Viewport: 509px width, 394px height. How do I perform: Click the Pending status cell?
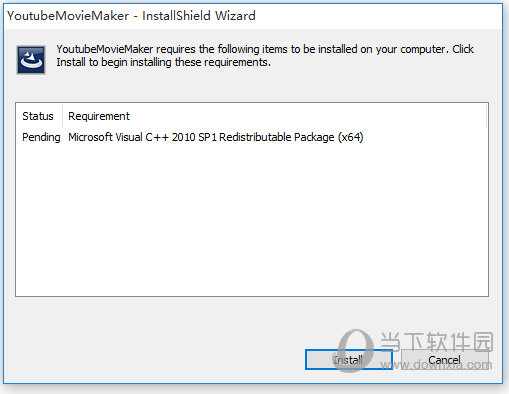tap(41, 137)
